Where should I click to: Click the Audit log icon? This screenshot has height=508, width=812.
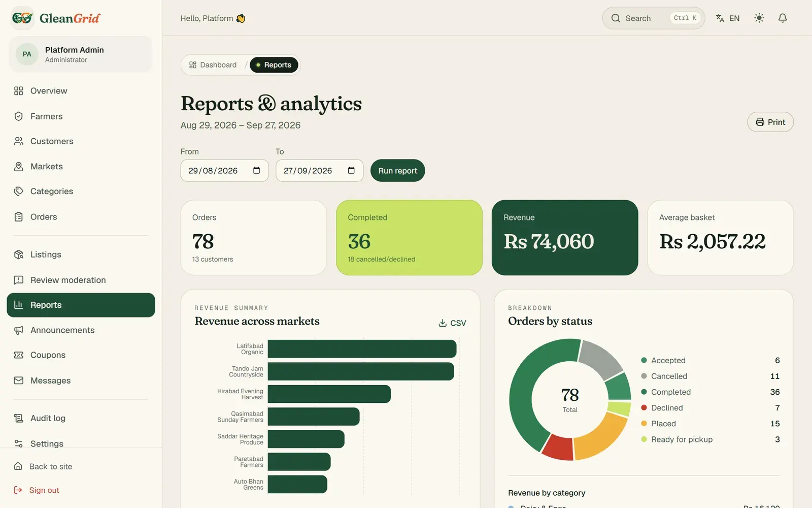click(x=19, y=418)
